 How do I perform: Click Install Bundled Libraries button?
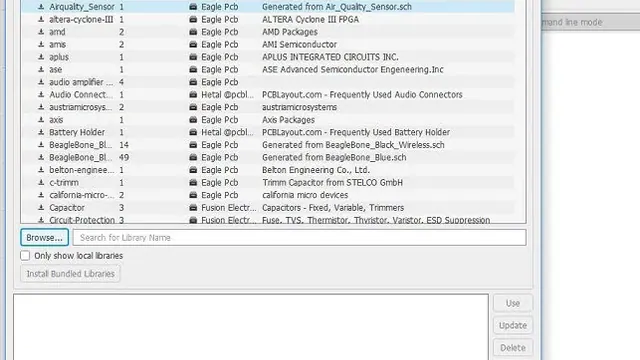pos(70,274)
